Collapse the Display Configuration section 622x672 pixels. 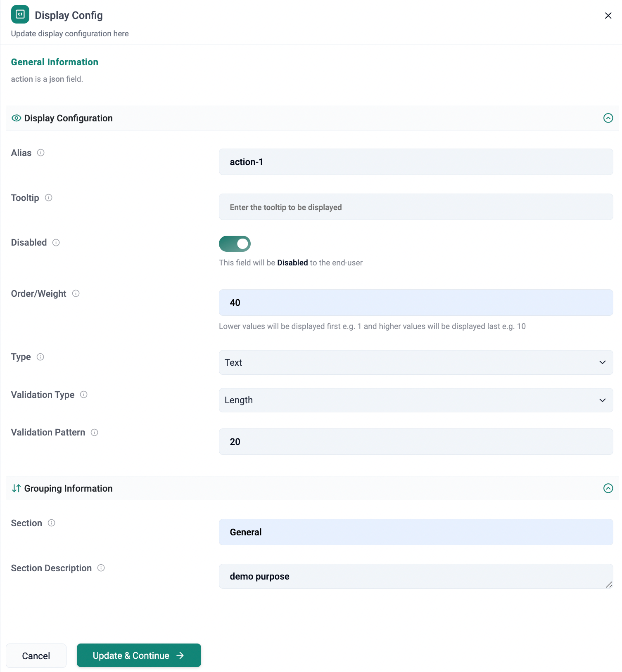pos(608,118)
